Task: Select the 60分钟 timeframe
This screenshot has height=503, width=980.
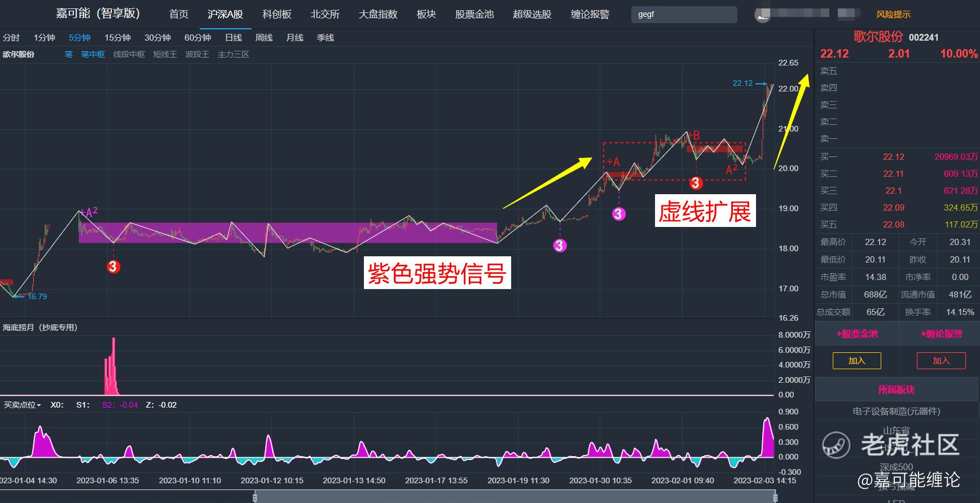Action: [197, 38]
